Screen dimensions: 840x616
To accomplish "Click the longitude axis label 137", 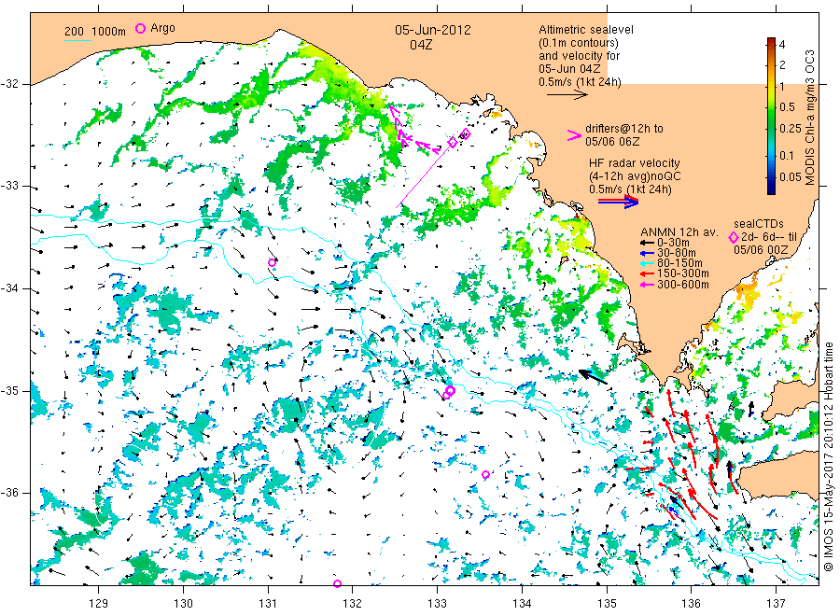I will [x=777, y=604].
